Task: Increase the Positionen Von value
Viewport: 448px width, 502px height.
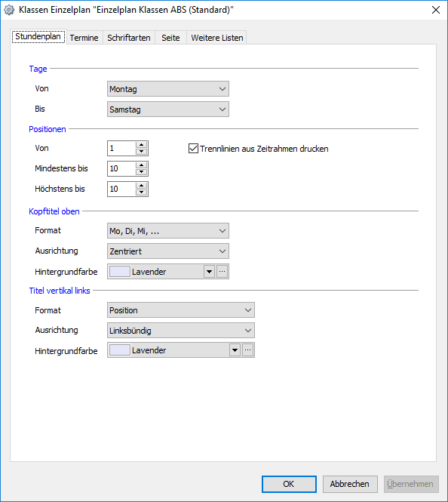Action: [141, 145]
